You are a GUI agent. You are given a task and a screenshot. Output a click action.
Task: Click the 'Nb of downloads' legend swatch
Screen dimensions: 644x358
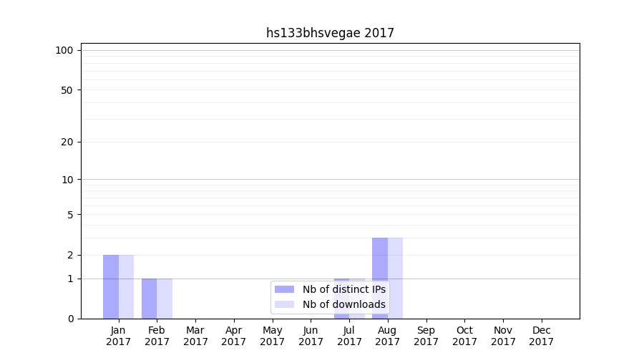click(x=284, y=304)
